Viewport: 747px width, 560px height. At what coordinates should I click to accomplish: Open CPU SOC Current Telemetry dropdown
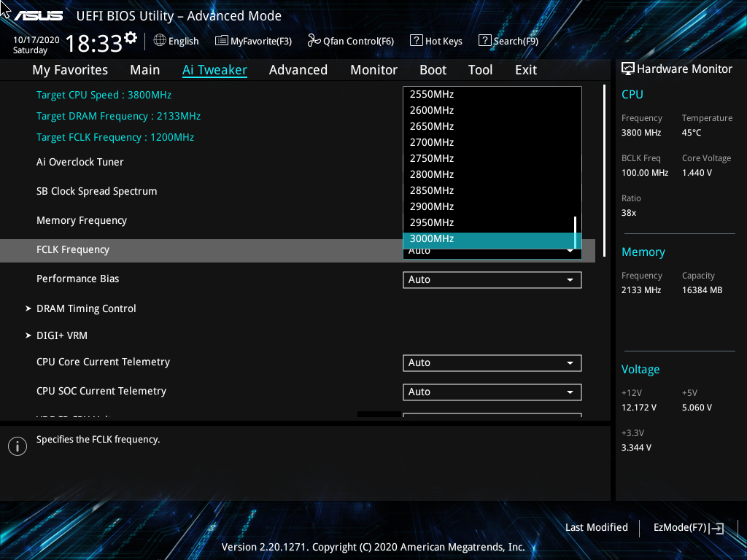point(492,392)
